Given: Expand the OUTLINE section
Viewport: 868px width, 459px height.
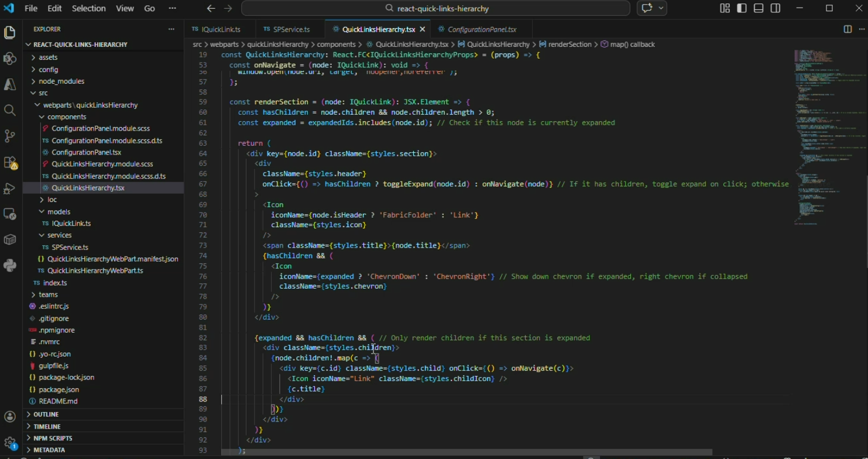Looking at the screenshot, I should tap(46, 415).
